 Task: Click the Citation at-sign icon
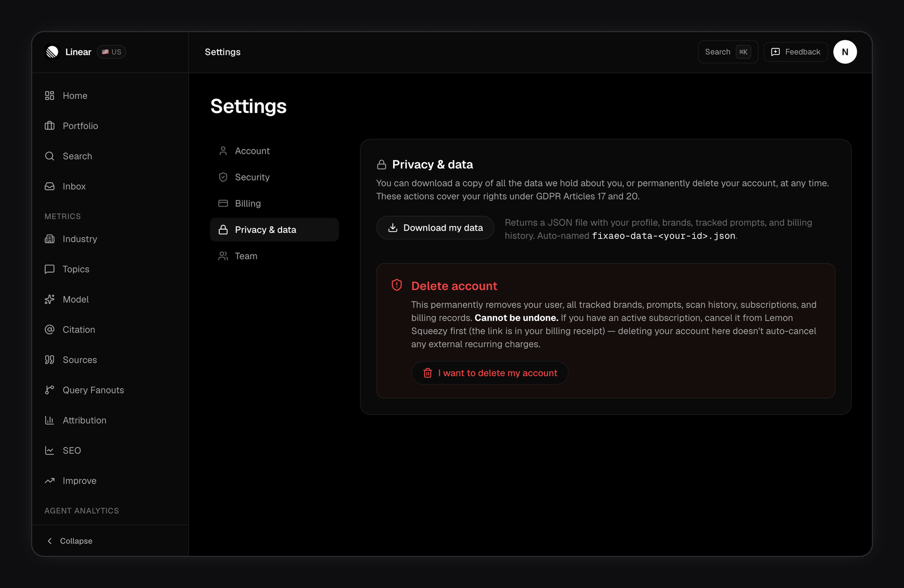point(50,329)
